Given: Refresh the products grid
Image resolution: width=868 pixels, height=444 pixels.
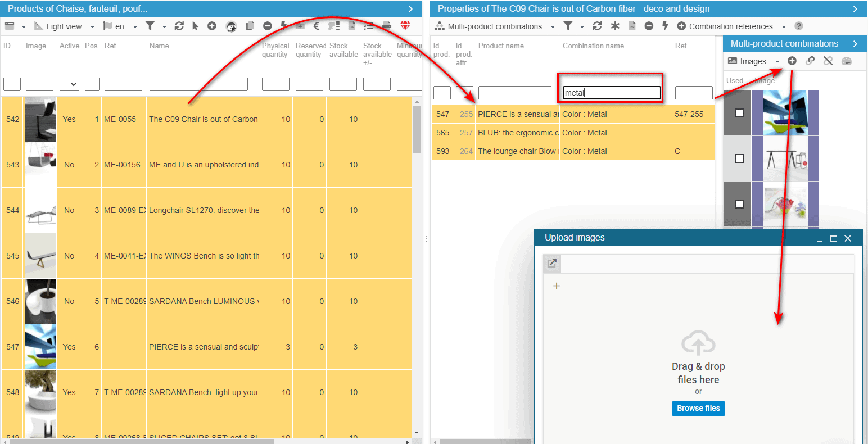Looking at the screenshot, I should [x=179, y=26].
